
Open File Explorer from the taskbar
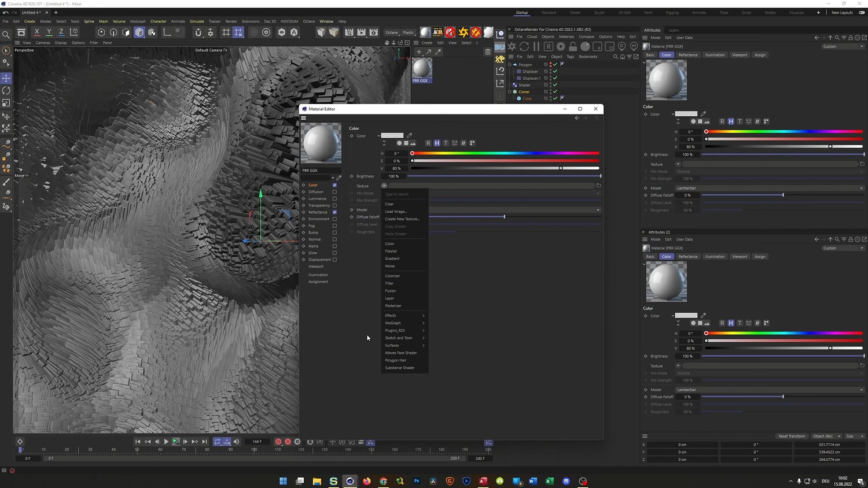317,481
